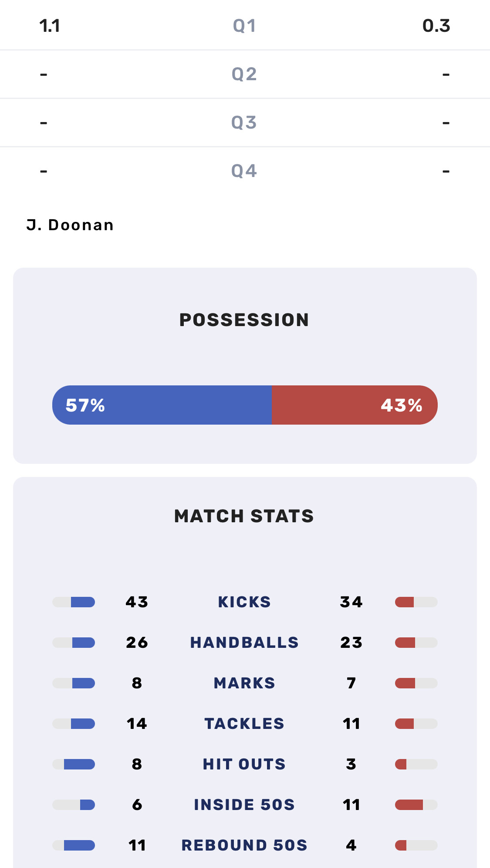The image size is (490, 868).
Task: Tap the Match Stats heading
Action: (x=244, y=516)
